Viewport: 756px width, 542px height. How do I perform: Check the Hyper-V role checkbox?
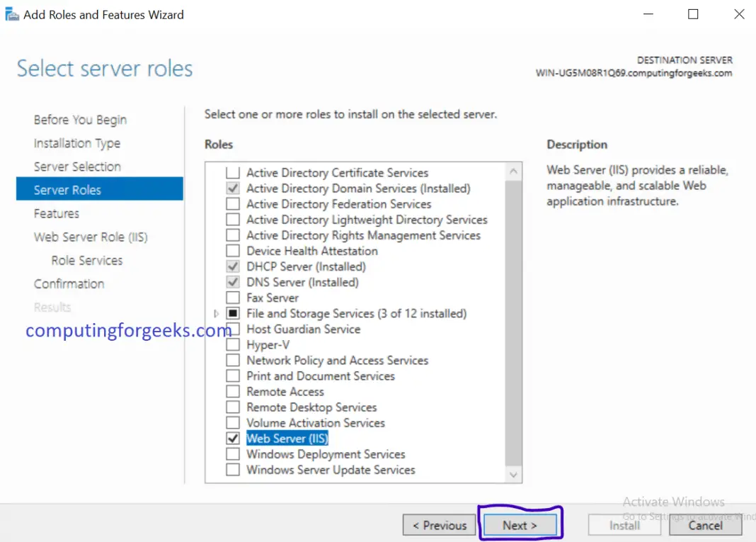click(234, 344)
